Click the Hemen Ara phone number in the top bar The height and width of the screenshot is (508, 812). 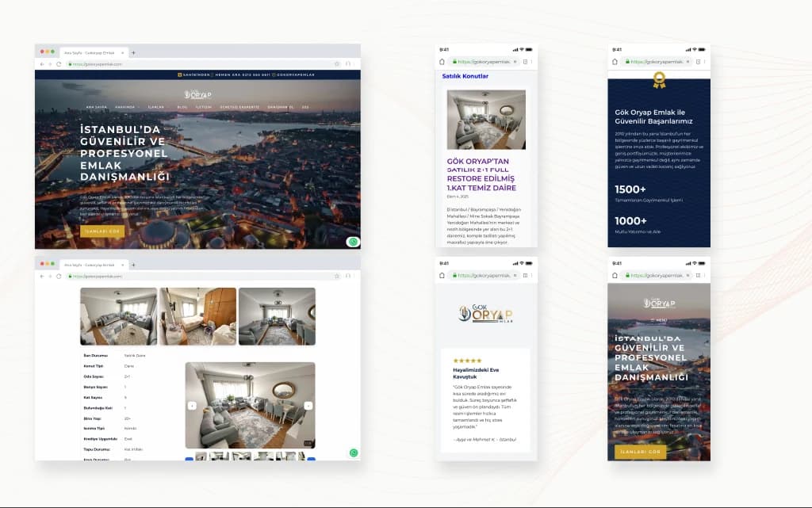tap(243, 74)
